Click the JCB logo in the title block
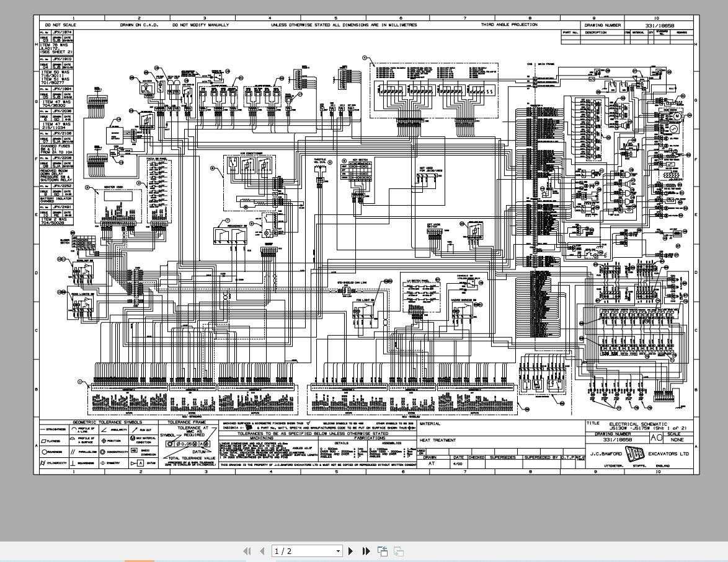This screenshot has width=728, height=562. tap(636, 454)
